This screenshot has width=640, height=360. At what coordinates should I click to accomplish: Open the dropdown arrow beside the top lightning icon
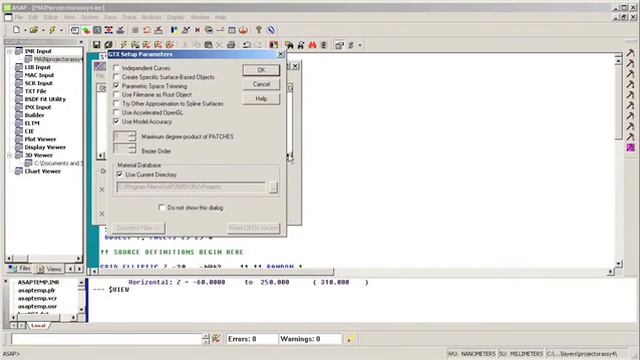pos(61,30)
